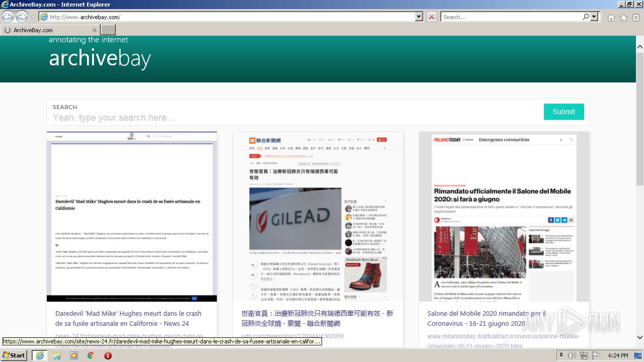Open the Tools gear icon
The width and height of the screenshot is (644, 362).
click(x=636, y=18)
